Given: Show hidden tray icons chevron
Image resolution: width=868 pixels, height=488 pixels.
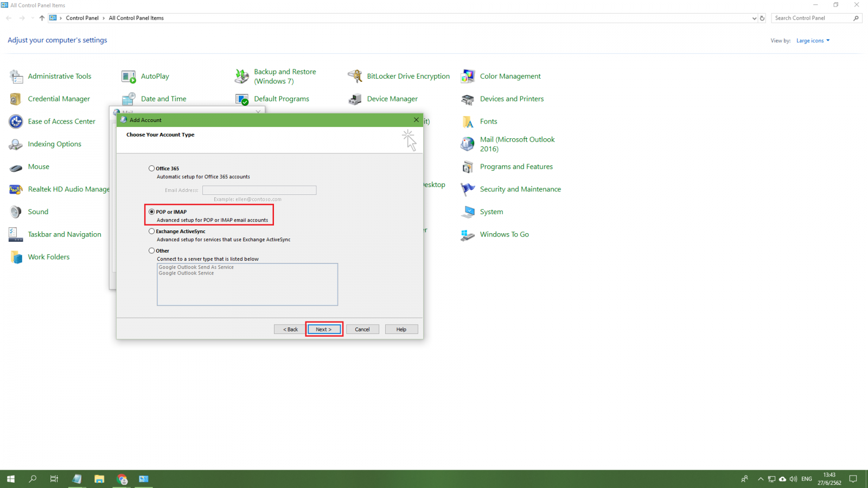Looking at the screenshot, I should coord(761,479).
